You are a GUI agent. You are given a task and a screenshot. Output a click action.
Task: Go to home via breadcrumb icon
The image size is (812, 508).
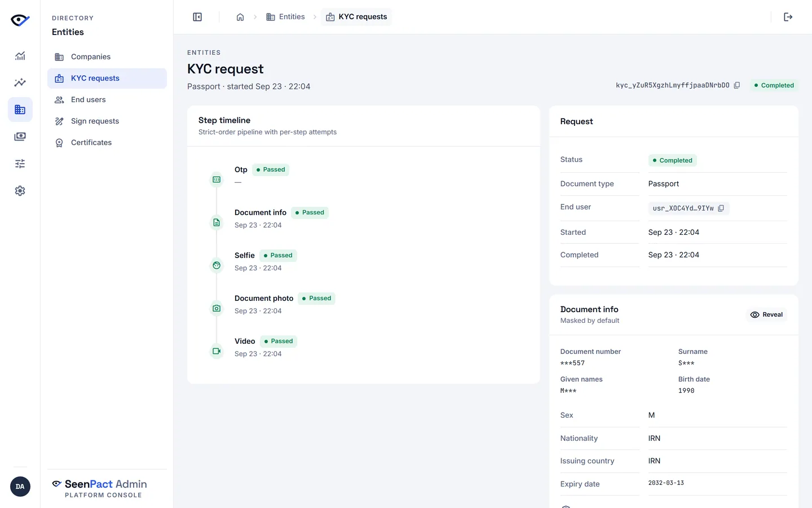pos(240,17)
